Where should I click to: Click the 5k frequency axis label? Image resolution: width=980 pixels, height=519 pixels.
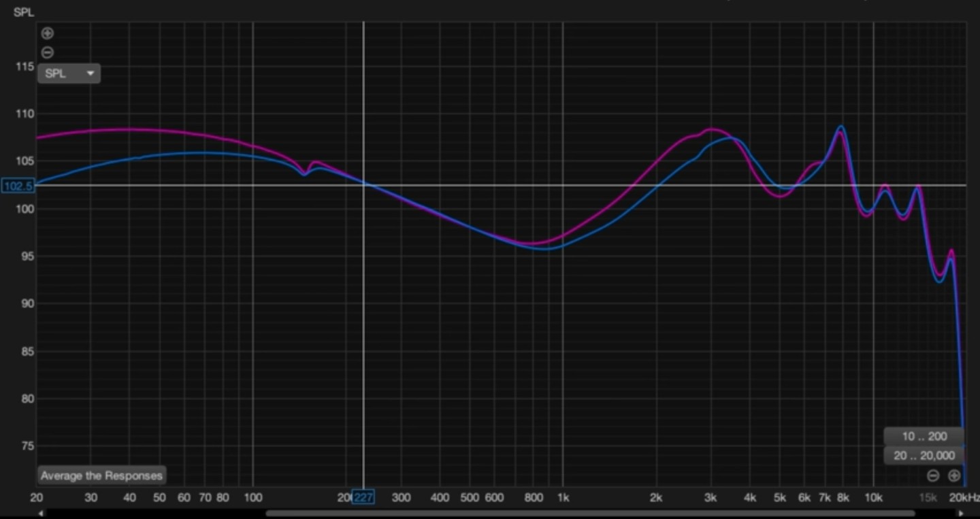point(780,497)
